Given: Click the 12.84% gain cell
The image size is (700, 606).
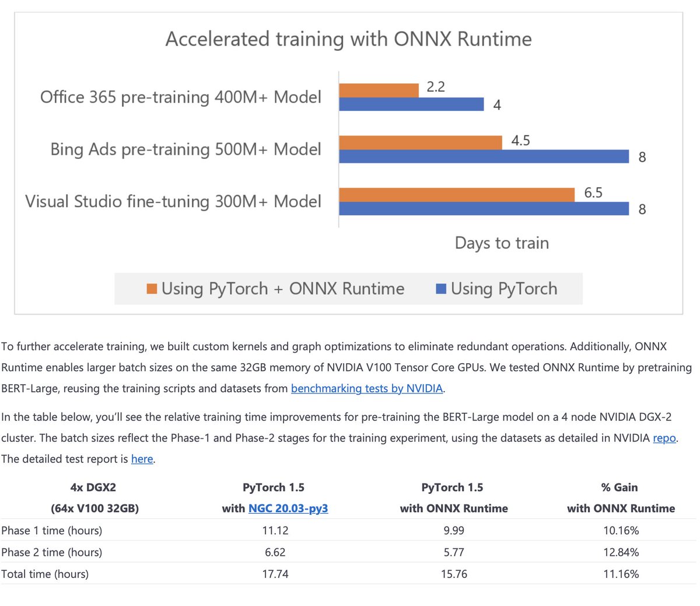Looking at the screenshot, I should point(621,552).
